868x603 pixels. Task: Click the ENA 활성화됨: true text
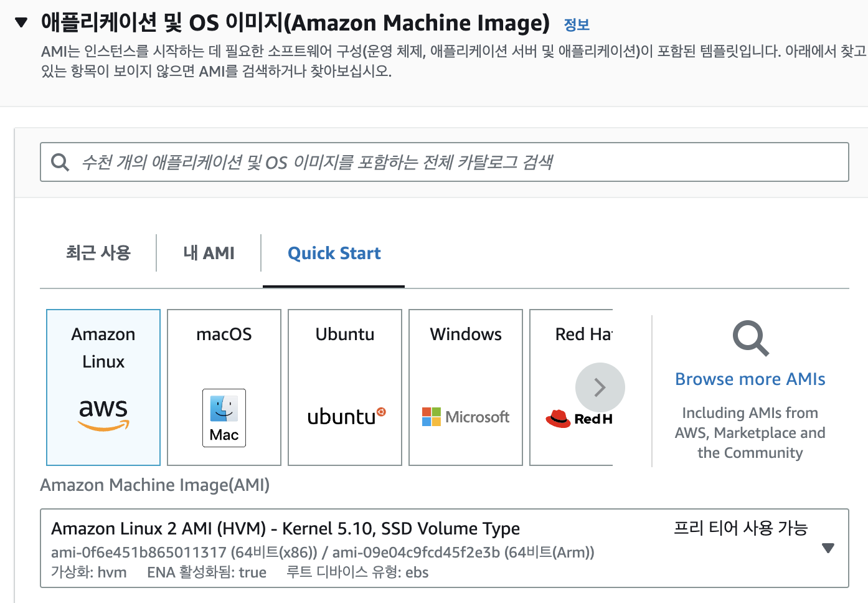(x=207, y=572)
